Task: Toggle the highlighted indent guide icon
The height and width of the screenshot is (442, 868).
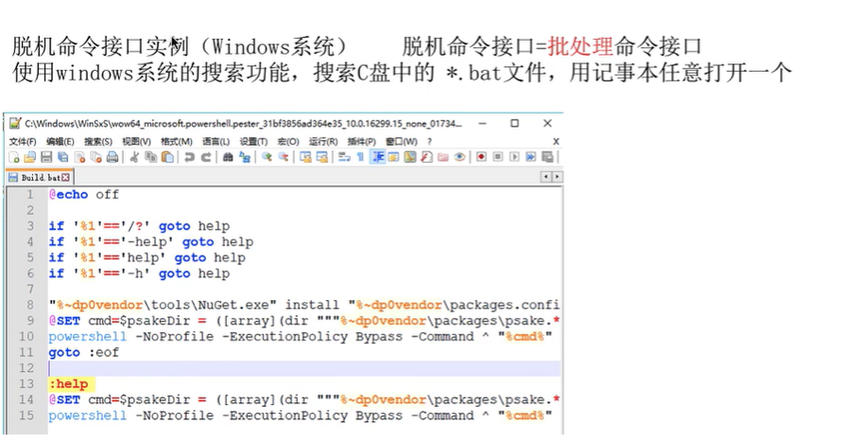Action: [378, 157]
